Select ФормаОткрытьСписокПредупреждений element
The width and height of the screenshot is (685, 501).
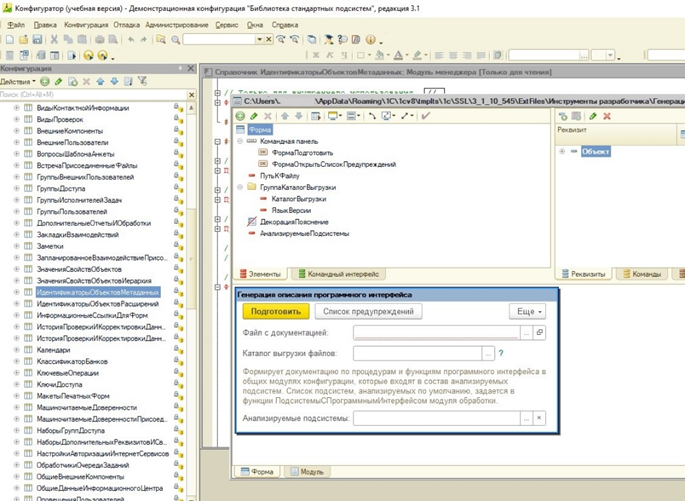[x=334, y=164]
